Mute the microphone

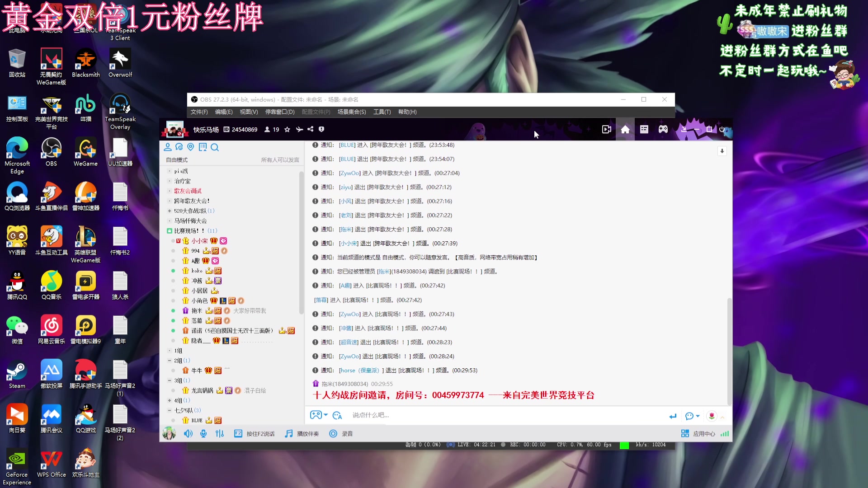pyautogui.click(x=203, y=433)
